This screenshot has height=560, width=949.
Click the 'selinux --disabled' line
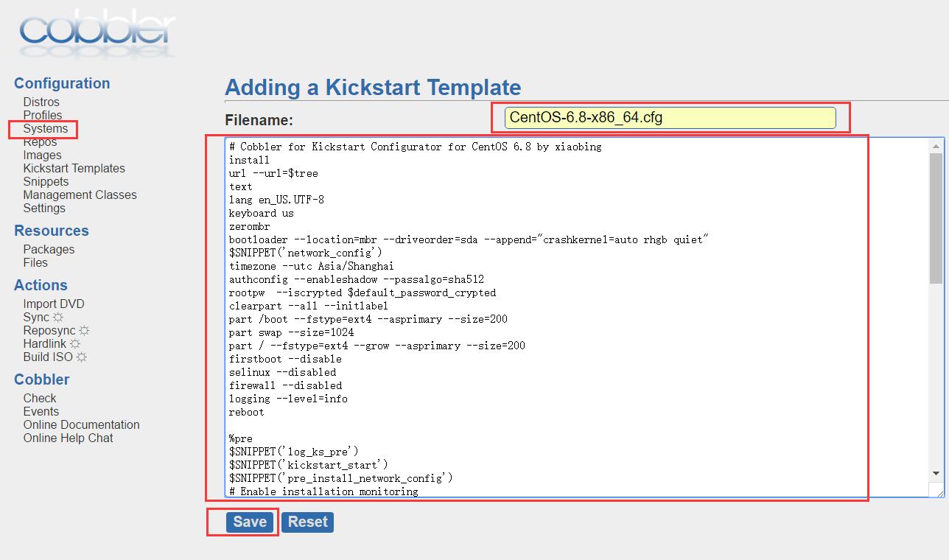[x=282, y=372]
